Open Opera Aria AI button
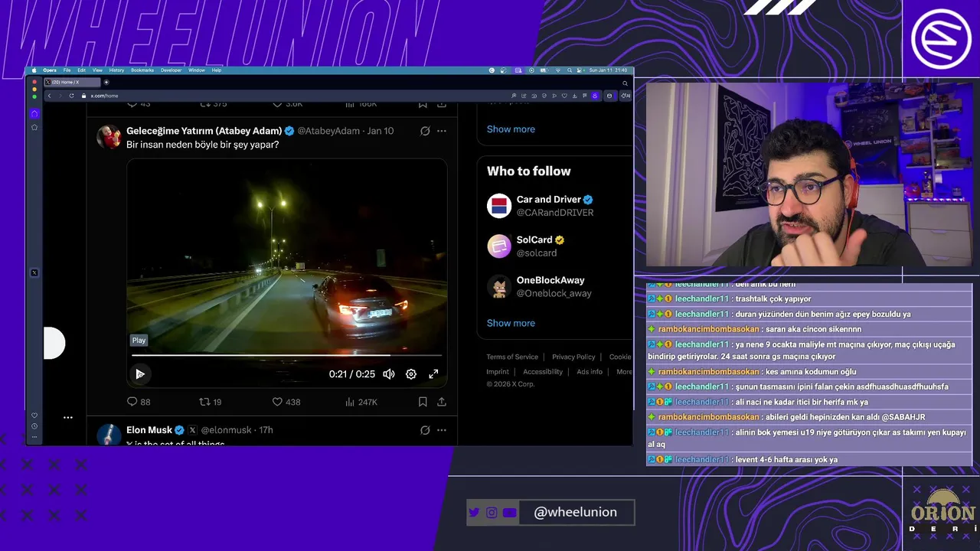Screen dimensions: 980x551 (x=626, y=96)
